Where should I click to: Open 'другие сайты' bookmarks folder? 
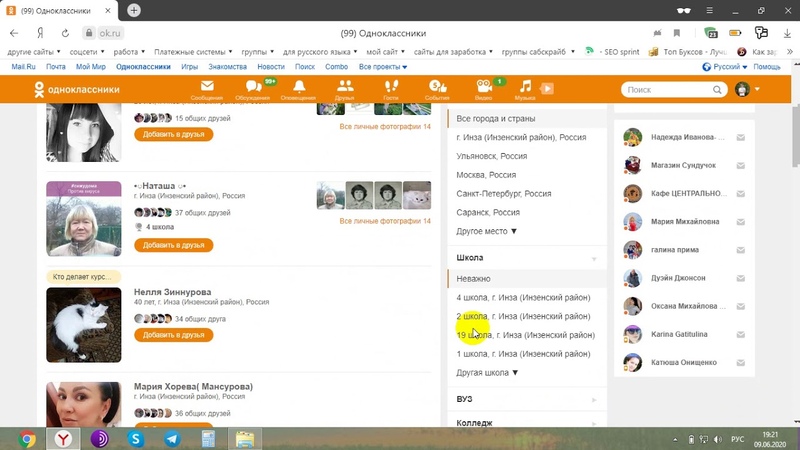pos(34,52)
